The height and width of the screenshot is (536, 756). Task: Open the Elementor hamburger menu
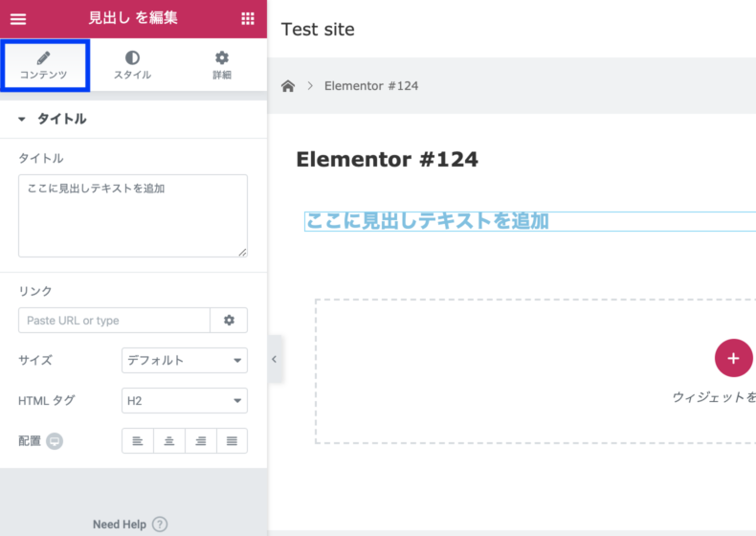tap(18, 19)
